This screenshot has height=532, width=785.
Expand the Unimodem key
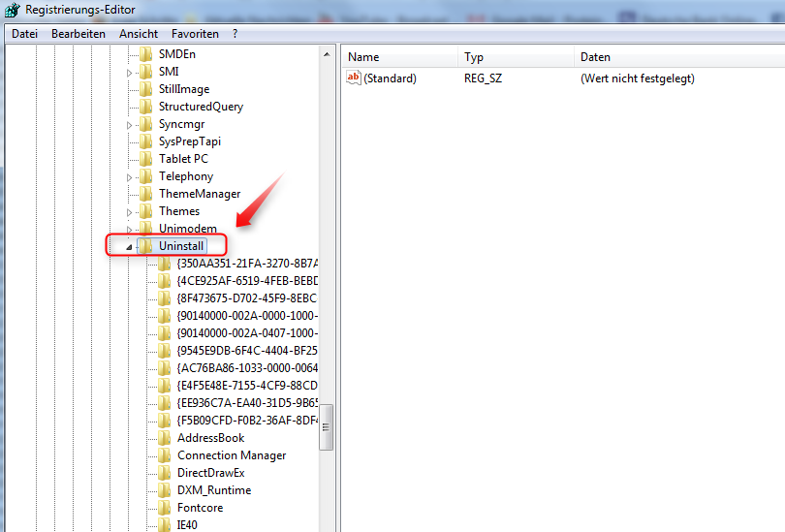point(129,230)
